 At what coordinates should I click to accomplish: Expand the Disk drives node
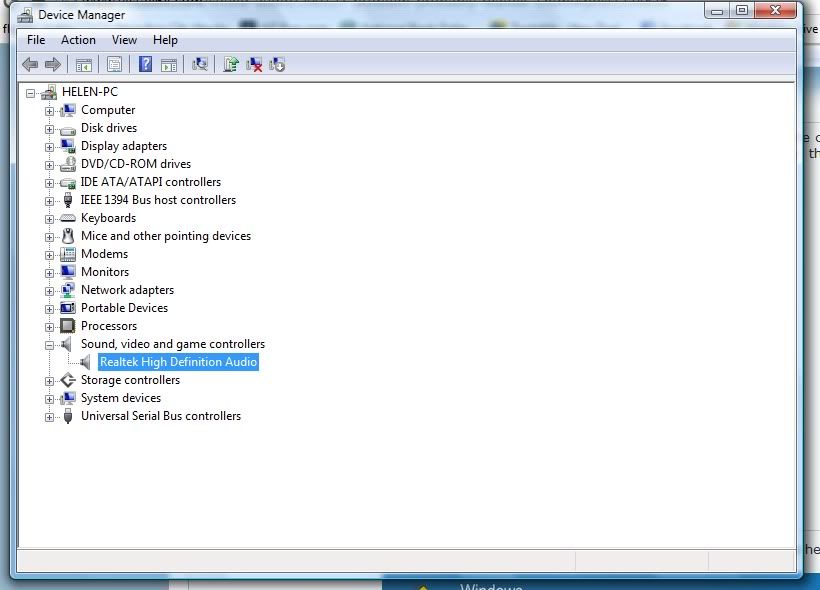[x=49, y=129]
